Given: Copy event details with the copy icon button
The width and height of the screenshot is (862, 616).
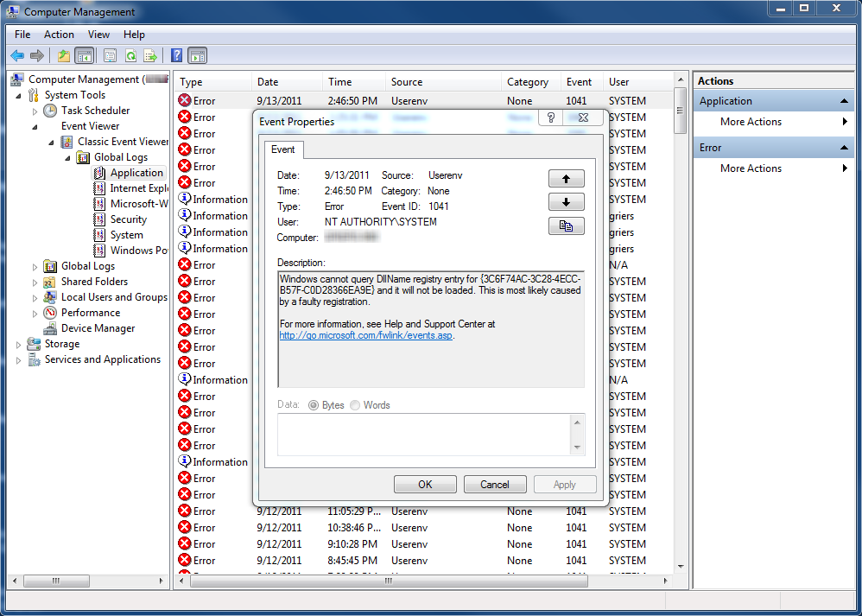Looking at the screenshot, I should [566, 225].
